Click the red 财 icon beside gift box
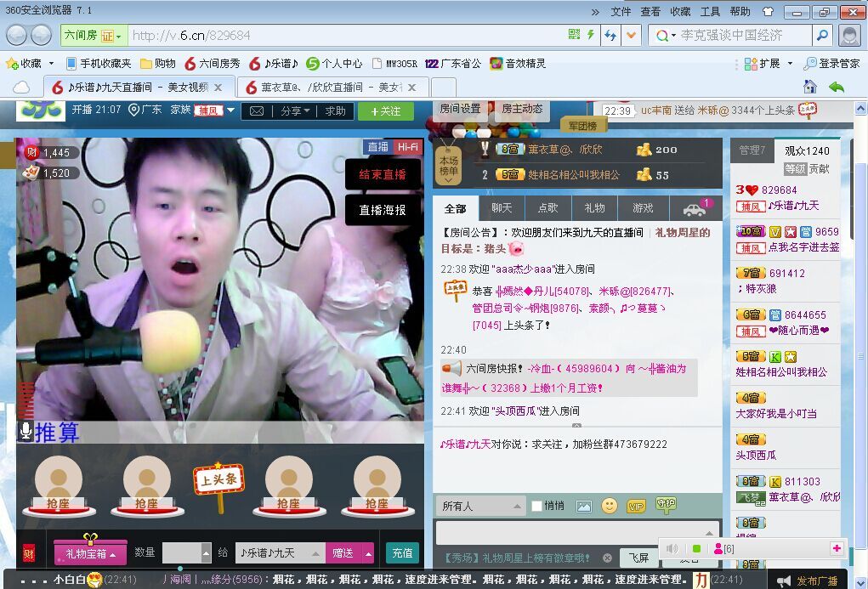868x589 pixels. point(29,552)
